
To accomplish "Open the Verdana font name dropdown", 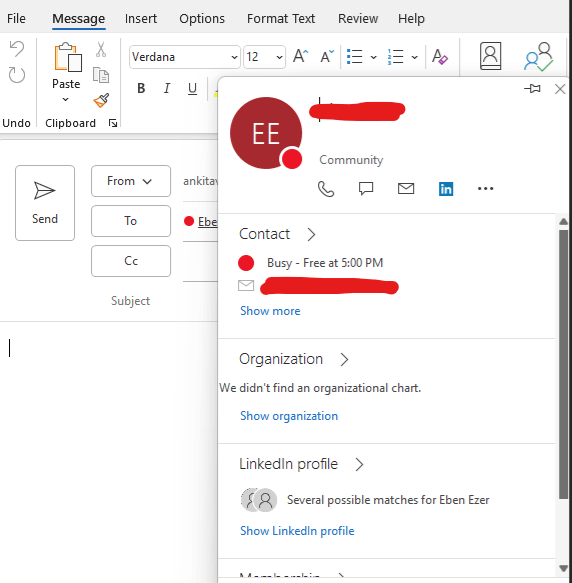I will click(234, 57).
